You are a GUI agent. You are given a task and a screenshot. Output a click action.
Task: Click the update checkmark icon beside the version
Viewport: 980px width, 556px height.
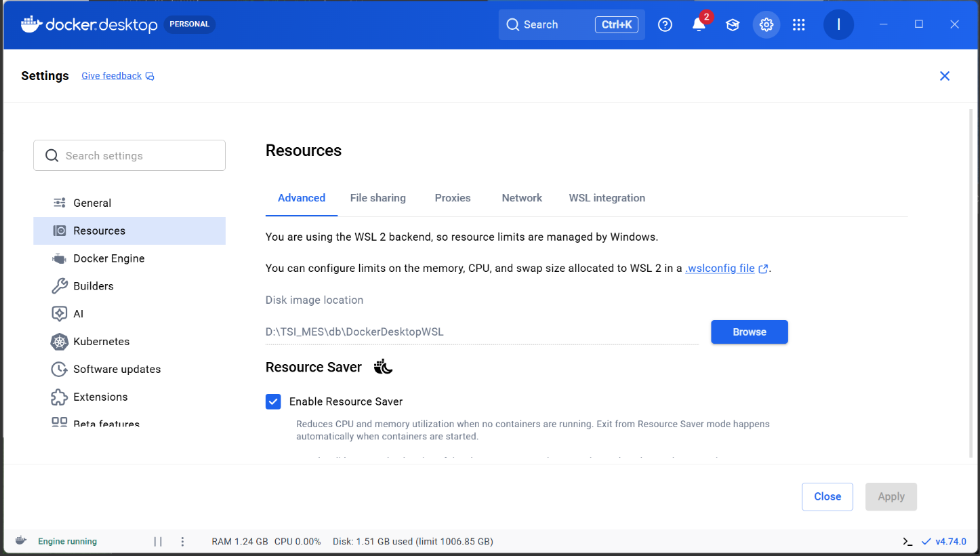point(926,542)
